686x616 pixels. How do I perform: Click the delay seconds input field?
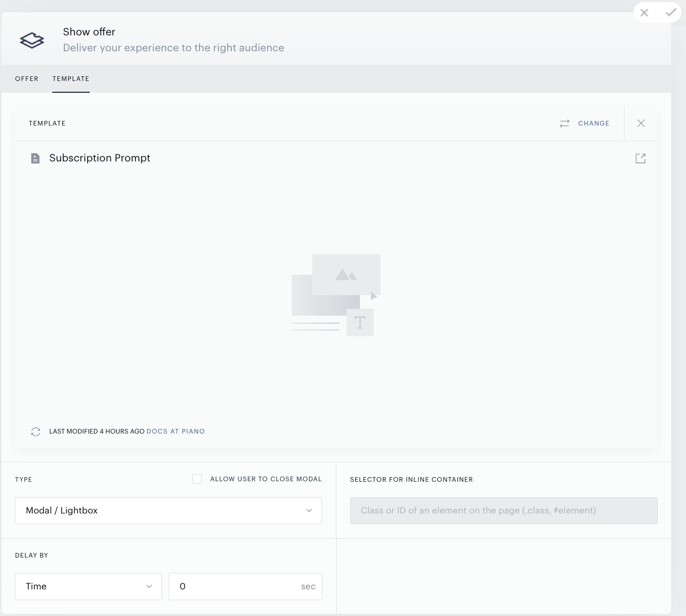coord(246,586)
